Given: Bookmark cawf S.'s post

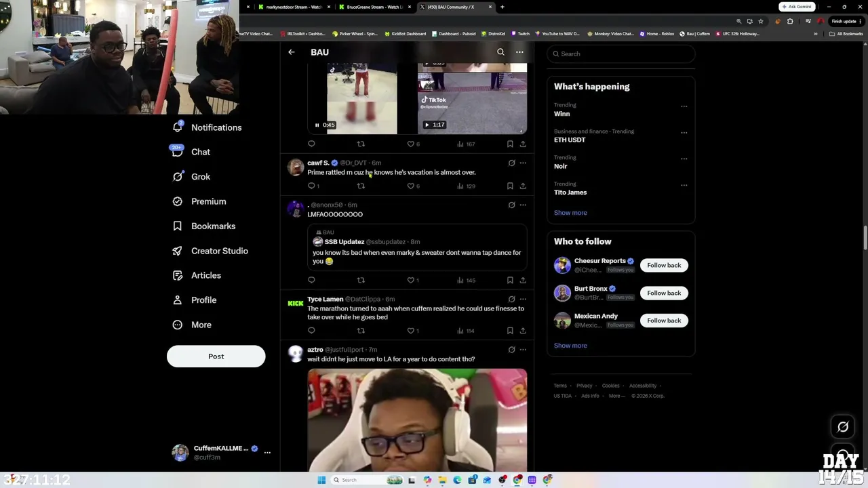Looking at the screenshot, I should pos(510,186).
